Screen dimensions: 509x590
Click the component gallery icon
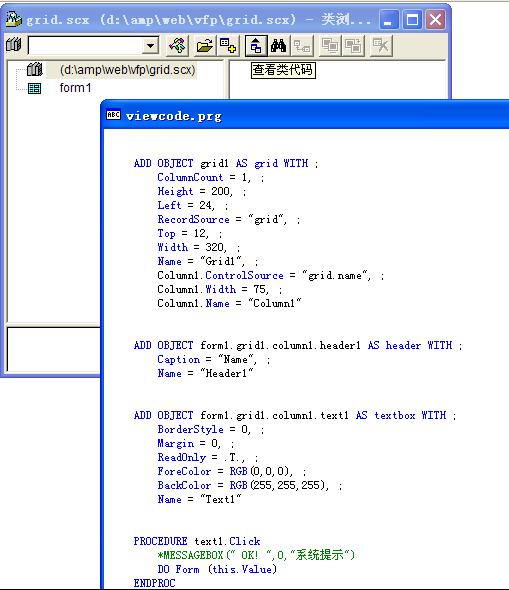pos(177,46)
